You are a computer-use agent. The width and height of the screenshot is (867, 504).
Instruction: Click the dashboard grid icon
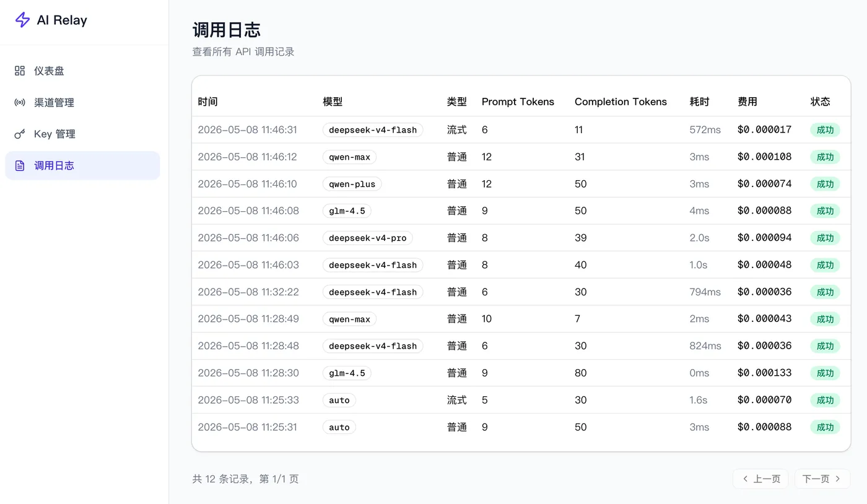[x=20, y=71]
